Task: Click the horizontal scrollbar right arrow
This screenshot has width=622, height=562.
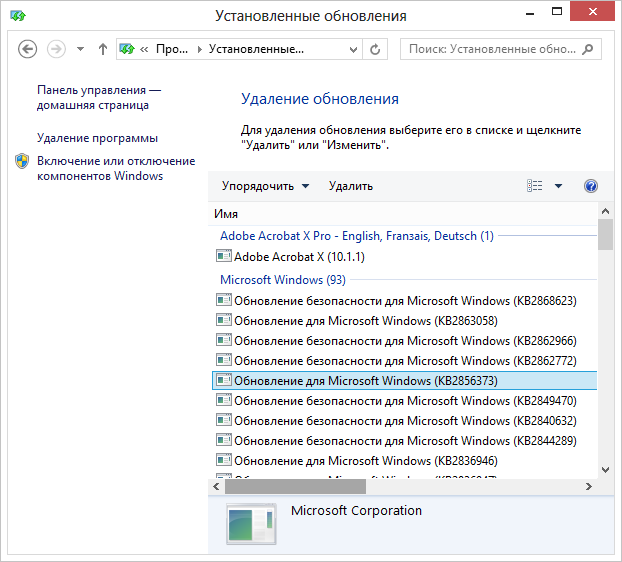Action: [x=589, y=487]
